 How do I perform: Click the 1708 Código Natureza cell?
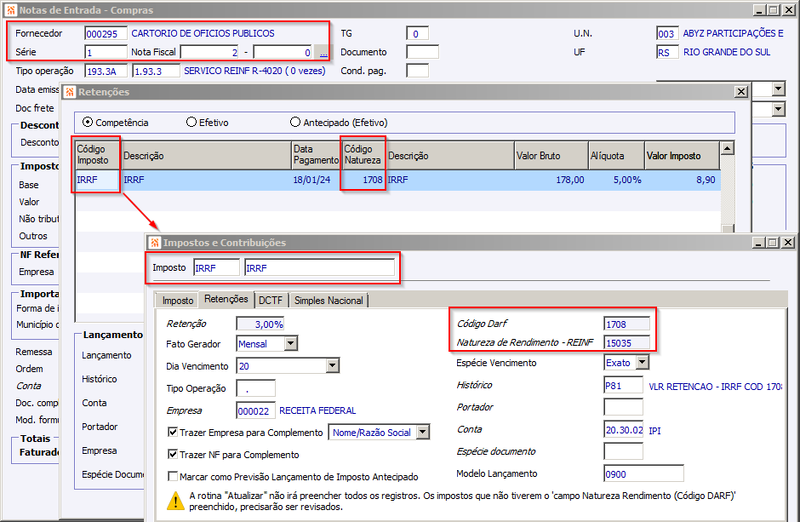pos(363,180)
